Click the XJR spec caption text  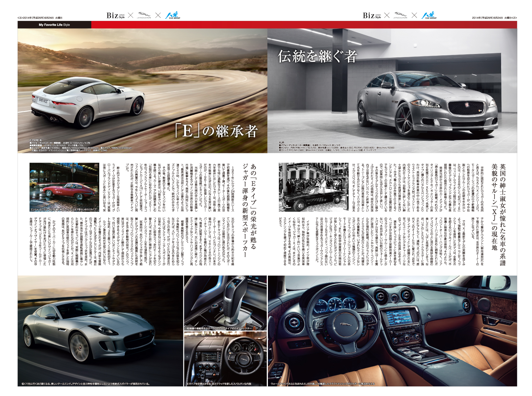tap(337, 147)
